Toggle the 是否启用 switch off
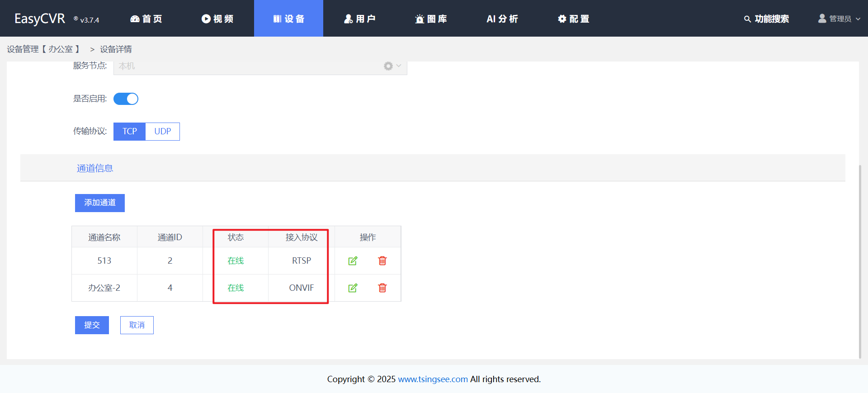This screenshot has width=868, height=393. 126,99
